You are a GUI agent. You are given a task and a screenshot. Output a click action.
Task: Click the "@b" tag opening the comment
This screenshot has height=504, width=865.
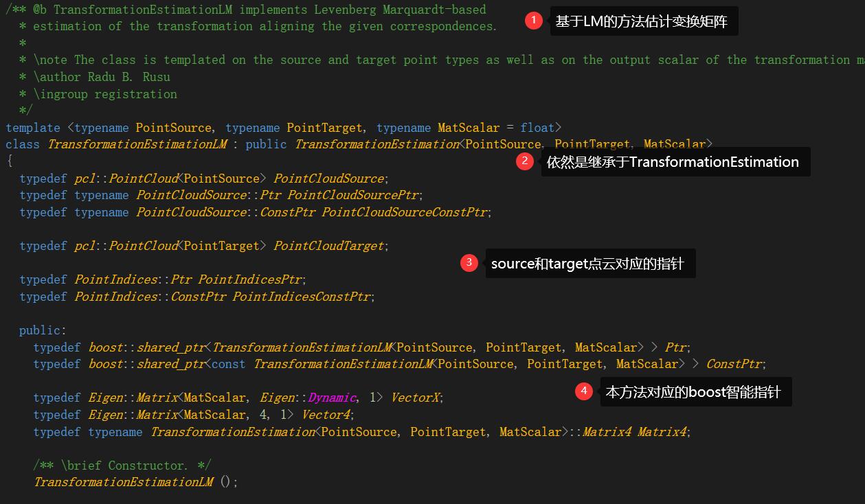click(40, 10)
